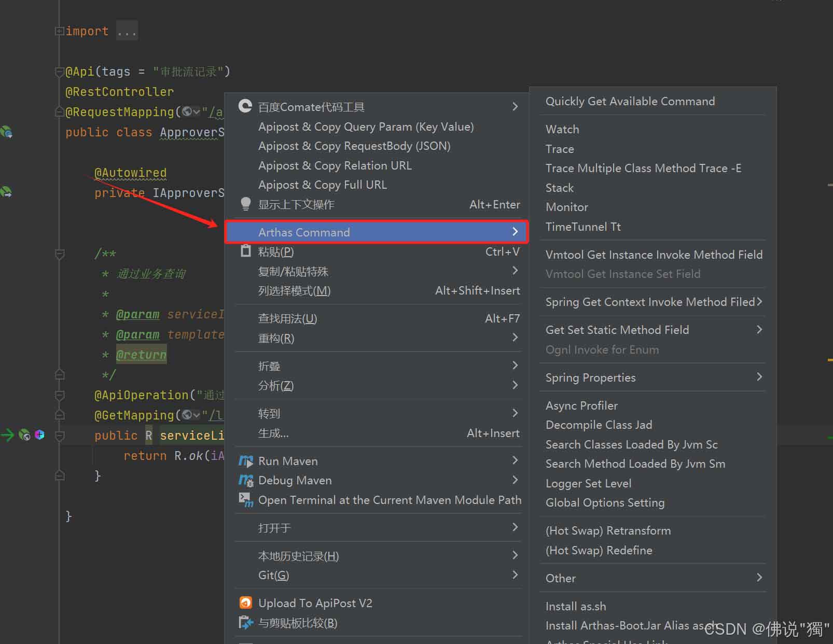Click the request mapping gutter icon beside serviceLi
Screen dimensions: 833x644
tap(24, 435)
